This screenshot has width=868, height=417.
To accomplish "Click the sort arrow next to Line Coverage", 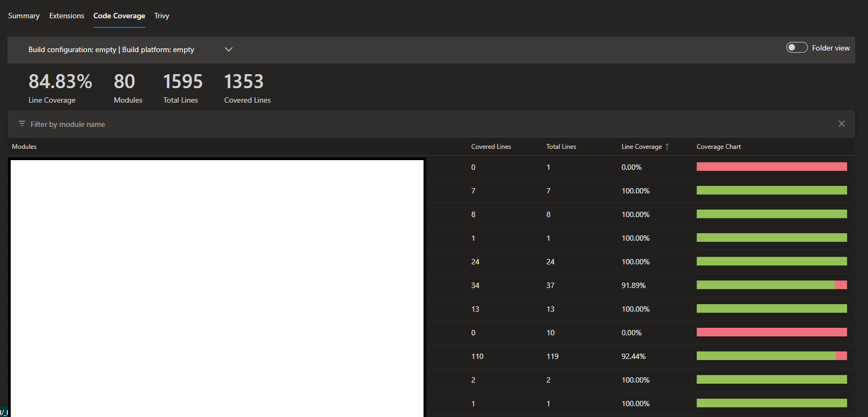I will click(x=667, y=146).
